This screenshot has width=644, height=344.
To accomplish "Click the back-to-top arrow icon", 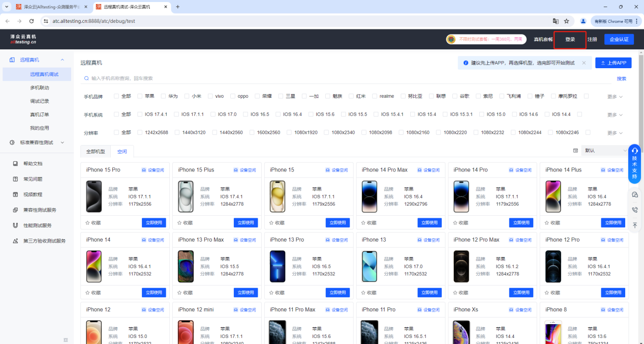I will point(634,225).
